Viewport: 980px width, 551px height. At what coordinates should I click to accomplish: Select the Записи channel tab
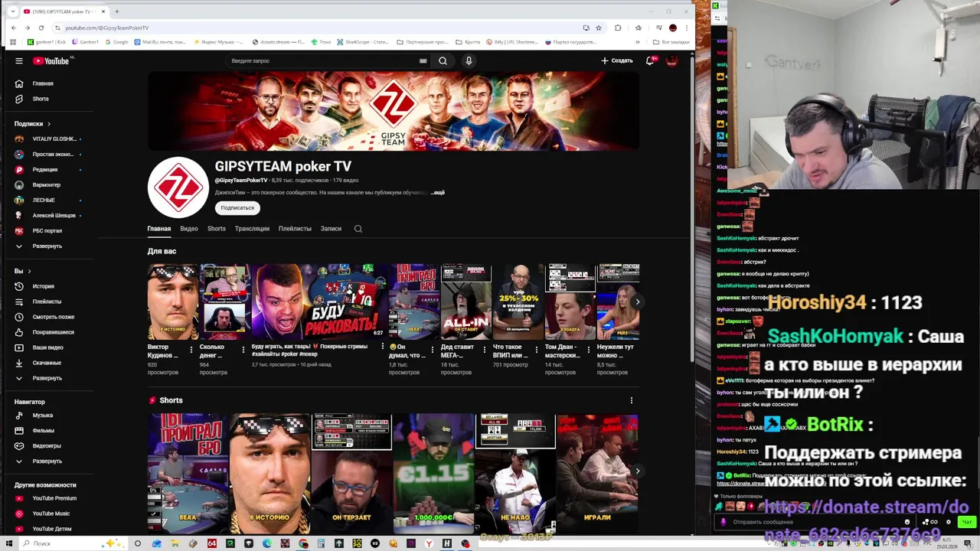[331, 228]
